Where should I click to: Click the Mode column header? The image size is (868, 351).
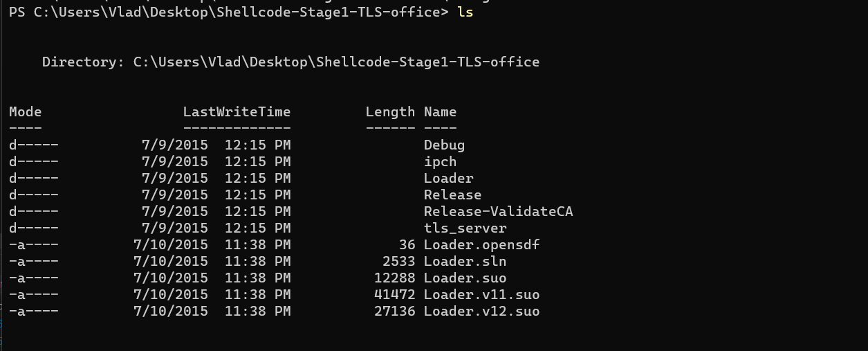26,112
